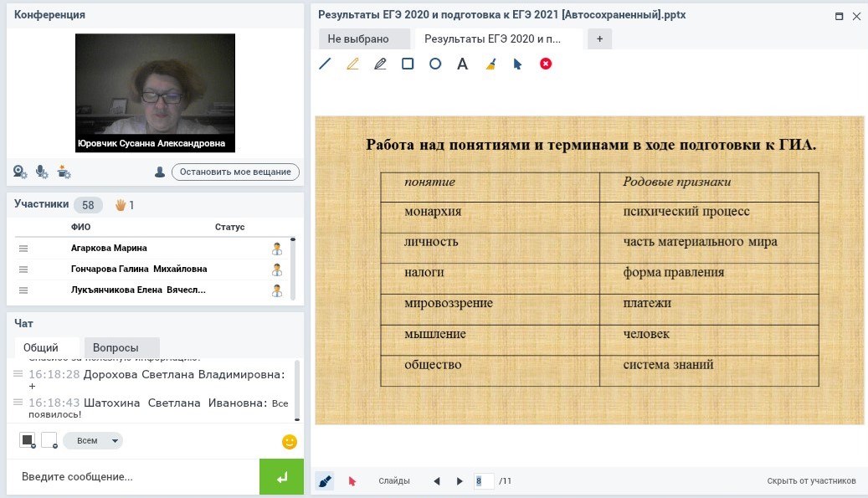Viewport: 868px width, 498px height.
Task: Select the blue pointer arrow tool
Action: click(x=517, y=64)
